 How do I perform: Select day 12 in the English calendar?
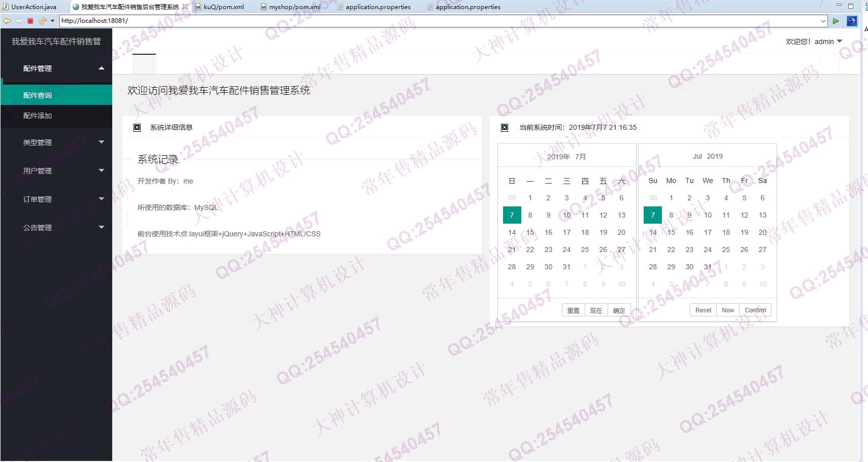coord(744,215)
